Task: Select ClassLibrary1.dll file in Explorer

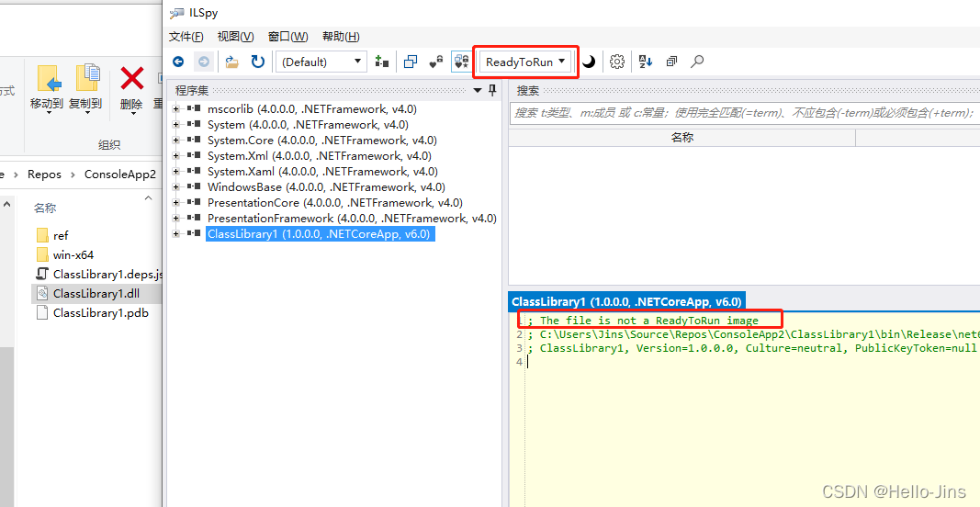Action: (x=96, y=294)
